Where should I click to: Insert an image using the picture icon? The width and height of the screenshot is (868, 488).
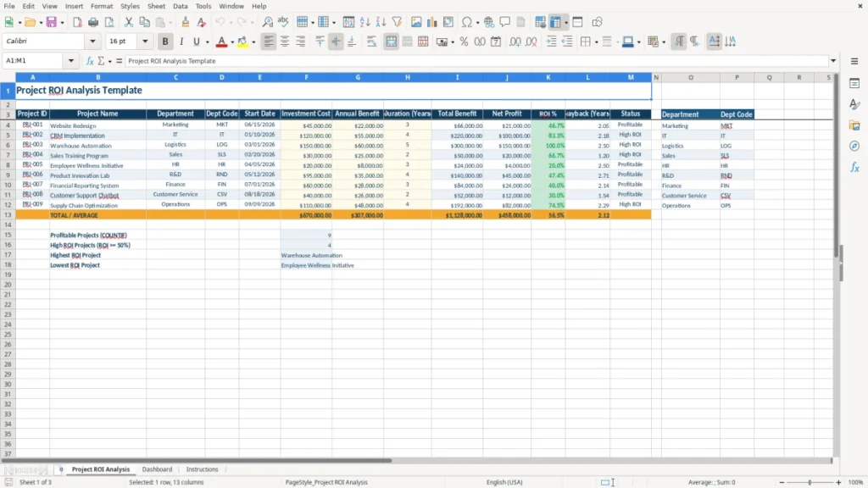click(416, 22)
